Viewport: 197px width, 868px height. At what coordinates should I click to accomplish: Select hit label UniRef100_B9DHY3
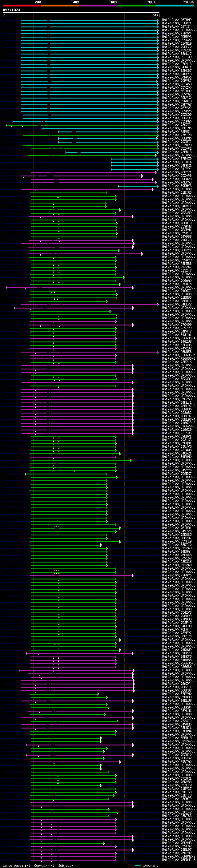[x=177, y=186]
